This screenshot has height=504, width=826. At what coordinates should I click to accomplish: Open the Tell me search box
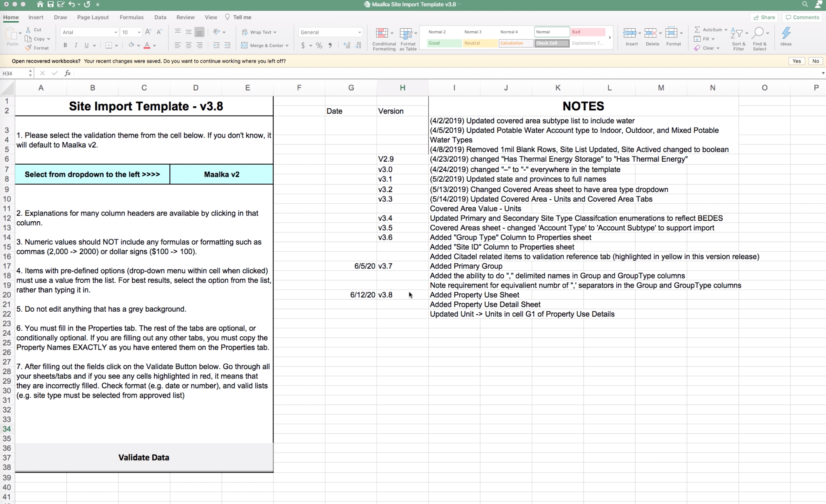pyautogui.click(x=238, y=17)
